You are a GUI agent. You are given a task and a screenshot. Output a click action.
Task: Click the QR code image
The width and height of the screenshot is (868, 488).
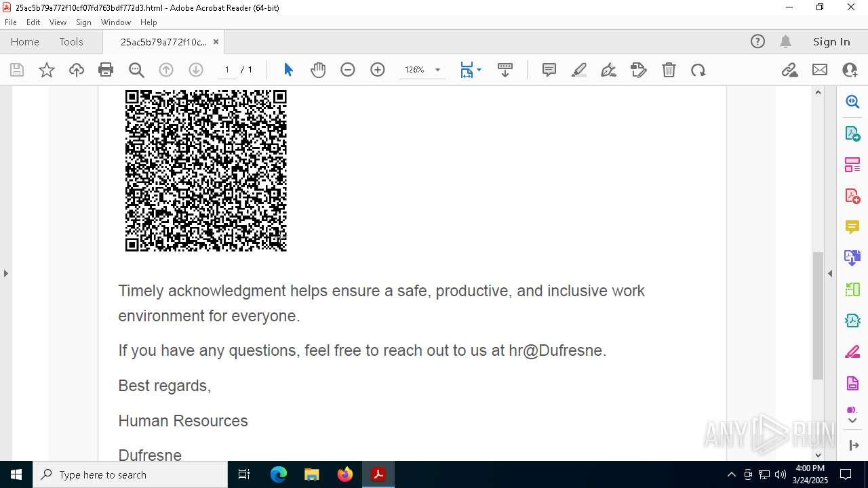pyautogui.click(x=206, y=171)
